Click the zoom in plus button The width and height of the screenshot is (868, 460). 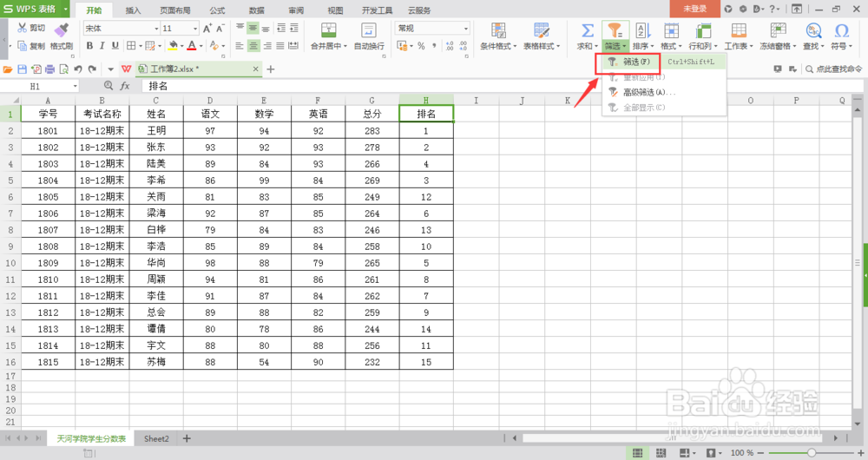[x=861, y=453]
